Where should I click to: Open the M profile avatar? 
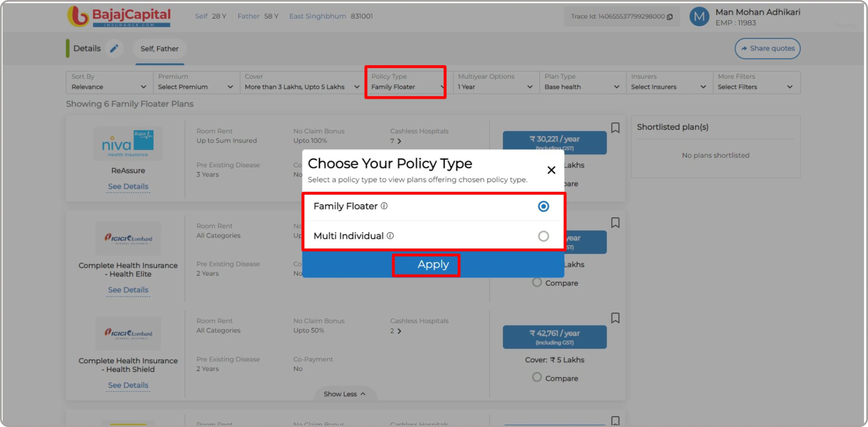coord(699,17)
